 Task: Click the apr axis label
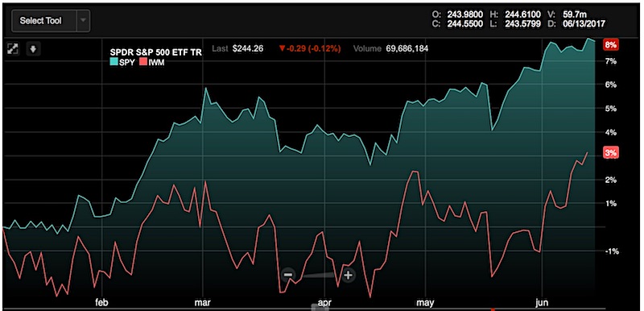324,303
